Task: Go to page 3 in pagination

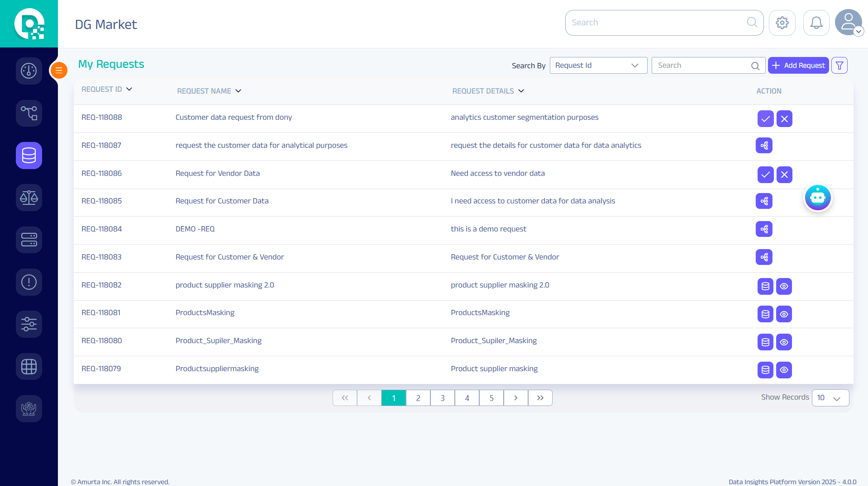Action: click(442, 398)
